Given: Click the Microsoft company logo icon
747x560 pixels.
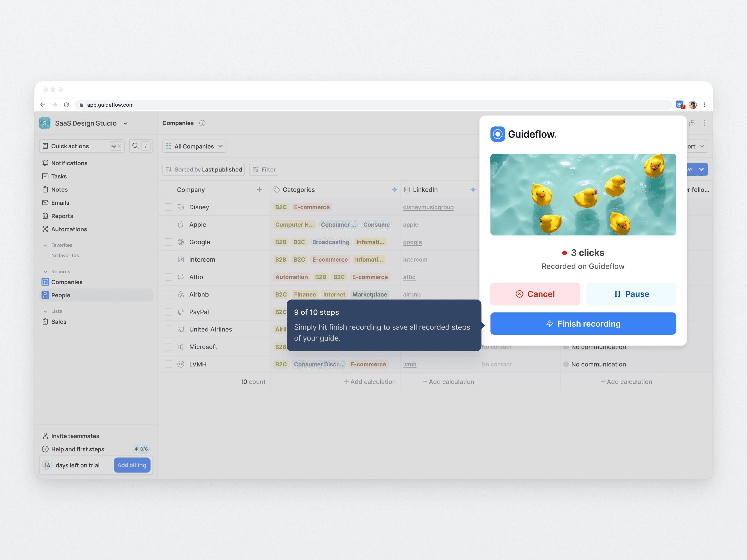Looking at the screenshot, I should coord(181,347).
